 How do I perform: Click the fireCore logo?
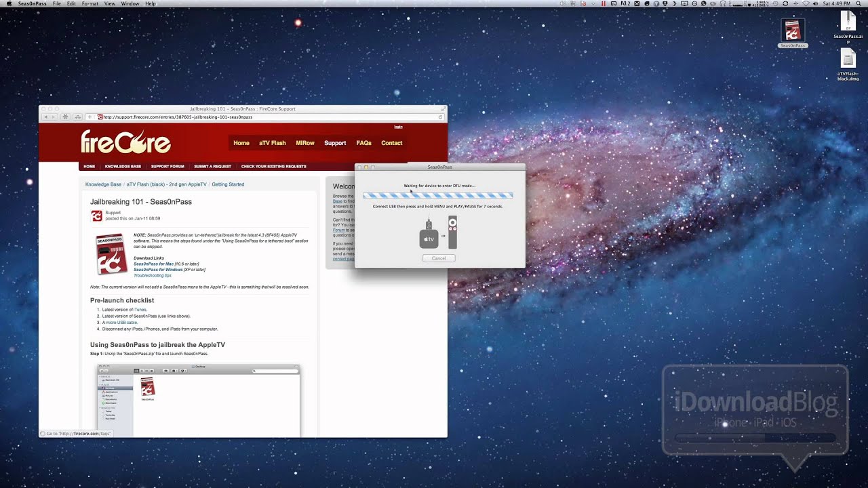(125, 142)
